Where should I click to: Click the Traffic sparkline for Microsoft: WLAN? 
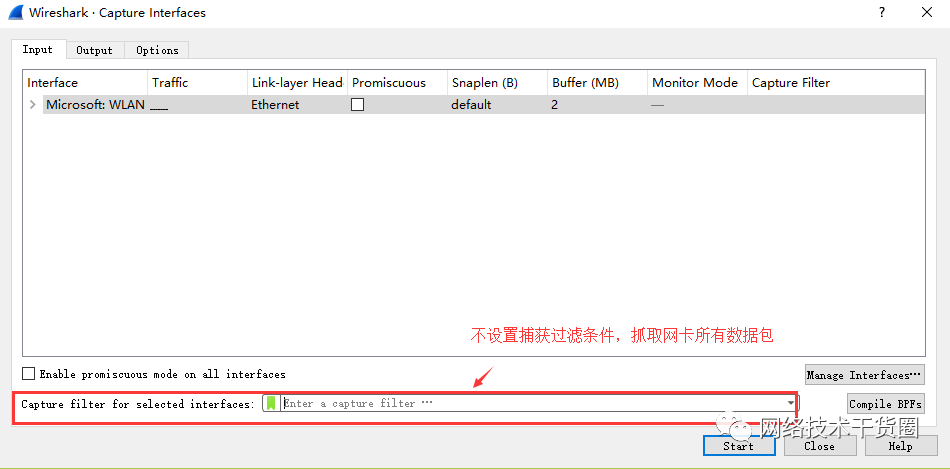point(159,108)
